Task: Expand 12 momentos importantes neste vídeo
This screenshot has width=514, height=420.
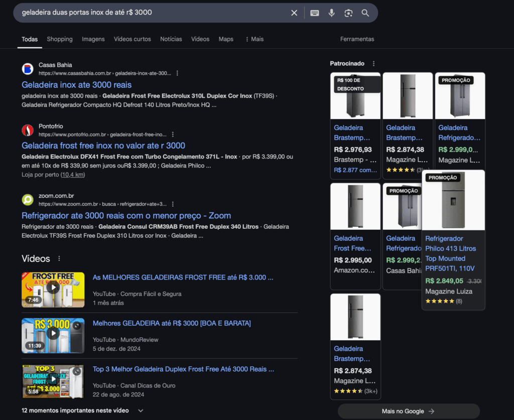Action: [x=141, y=410]
